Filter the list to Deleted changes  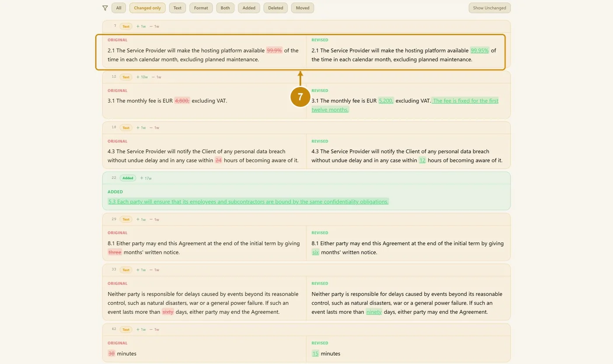[276, 8]
